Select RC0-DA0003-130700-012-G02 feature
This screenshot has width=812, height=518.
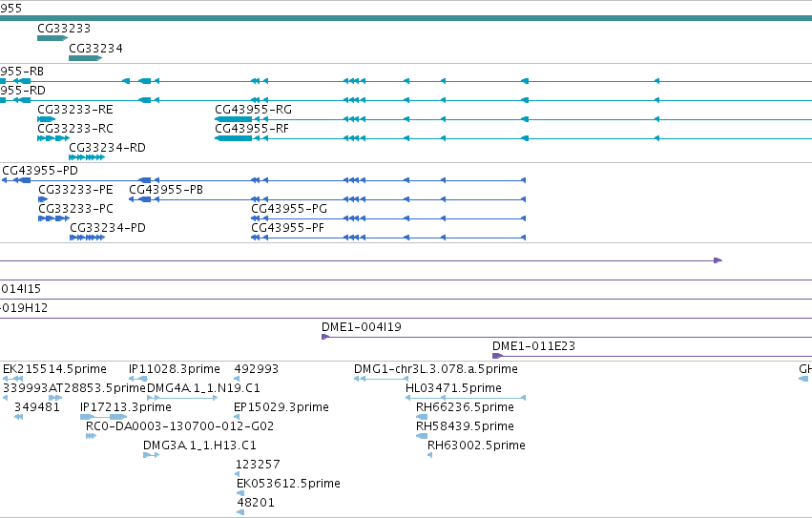[x=179, y=426]
